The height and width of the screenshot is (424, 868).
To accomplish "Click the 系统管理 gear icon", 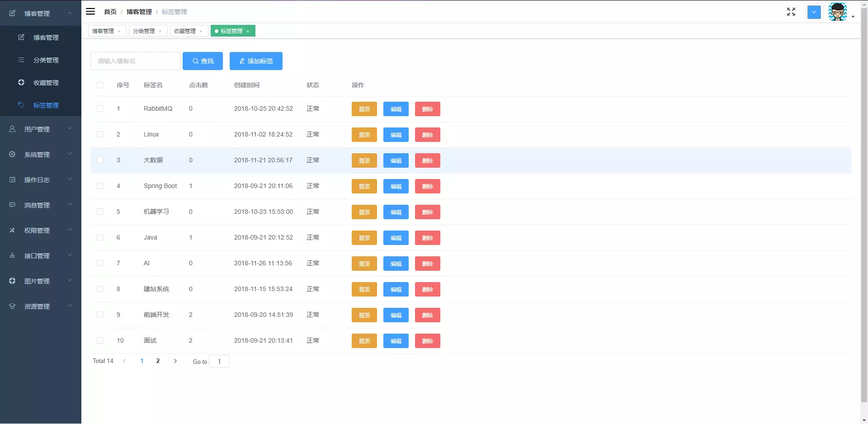I will pyautogui.click(x=12, y=154).
